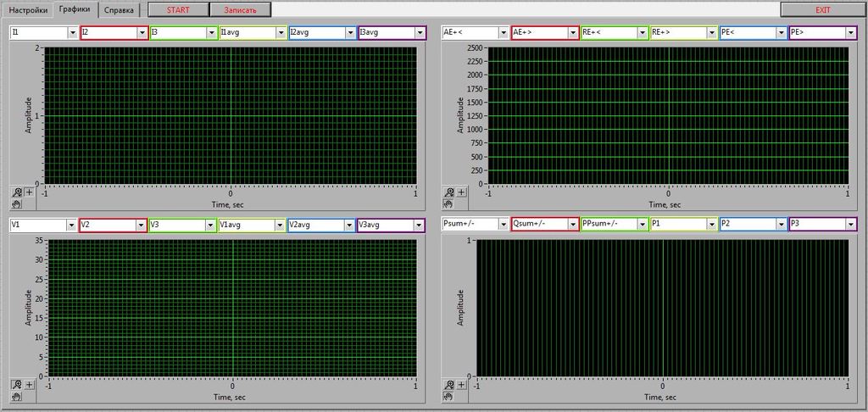Select cursor crosshair tool on voltage graph
This screenshot has width=868, height=412.
29,385
